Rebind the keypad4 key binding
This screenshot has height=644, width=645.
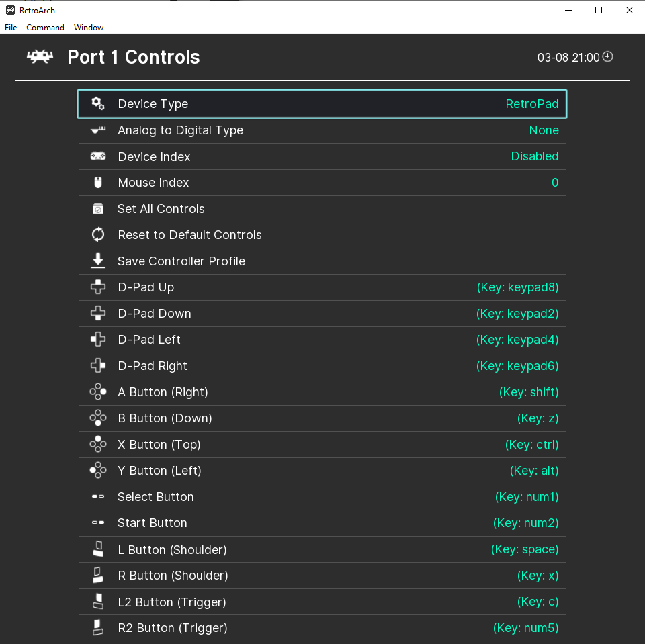click(x=517, y=340)
